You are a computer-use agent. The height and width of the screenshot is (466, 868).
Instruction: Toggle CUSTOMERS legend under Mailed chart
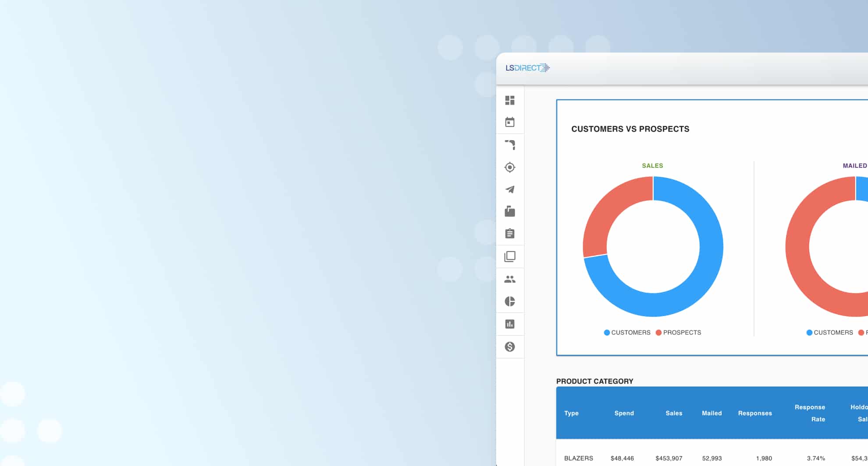[830, 332]
